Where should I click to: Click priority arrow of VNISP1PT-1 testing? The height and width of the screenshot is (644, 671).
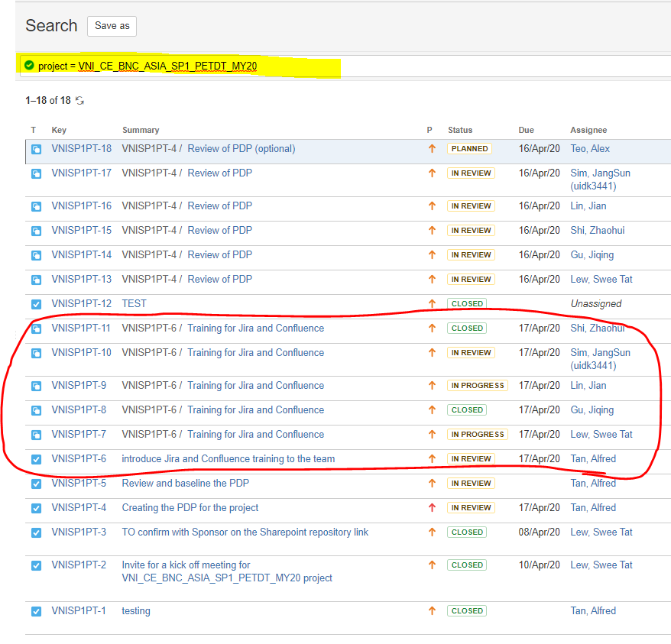click(x=433, y=610)
